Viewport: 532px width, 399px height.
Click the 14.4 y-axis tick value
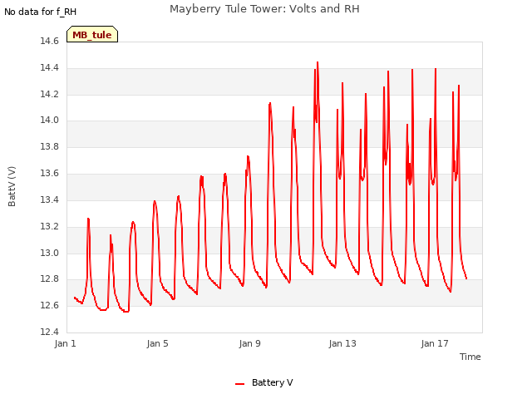point(49,67)
